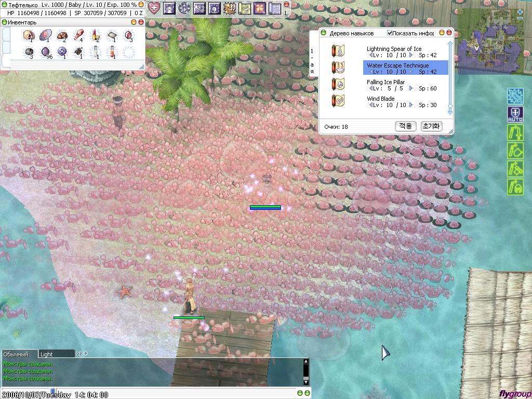
Task: Open the Обычный chat tab
Action: click(18, 354)
